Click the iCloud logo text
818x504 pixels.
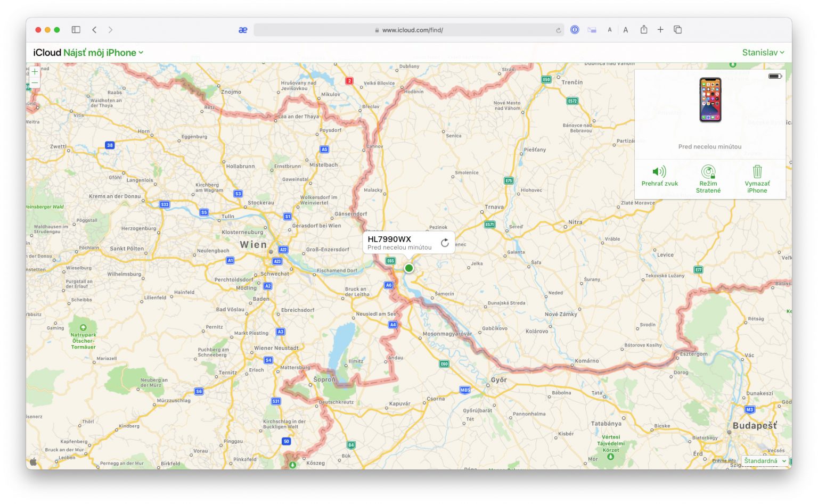pyautogui.click(x=47, y=53)
